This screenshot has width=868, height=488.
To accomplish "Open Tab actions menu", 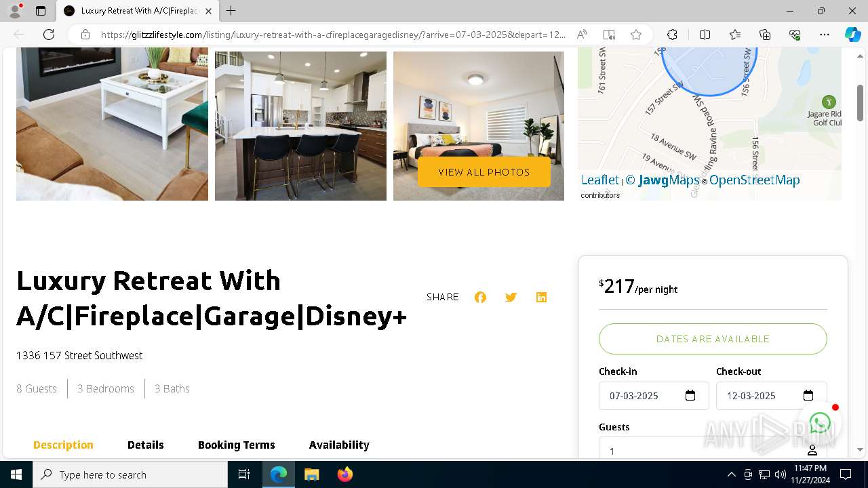I will coord(41,11).
